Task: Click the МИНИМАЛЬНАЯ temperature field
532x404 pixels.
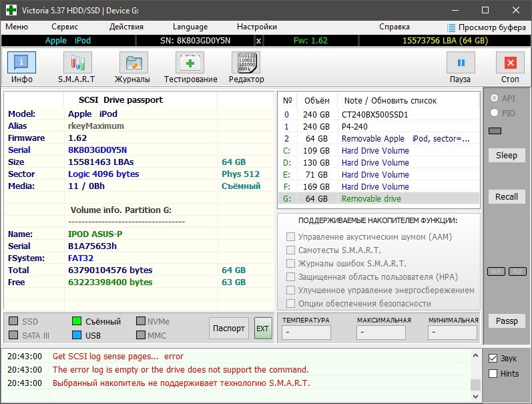Action: (453, 333)
